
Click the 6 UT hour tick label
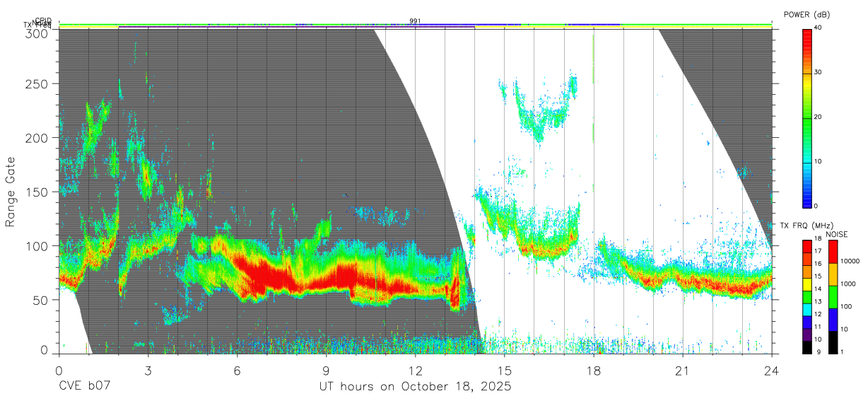click(237, 371)
